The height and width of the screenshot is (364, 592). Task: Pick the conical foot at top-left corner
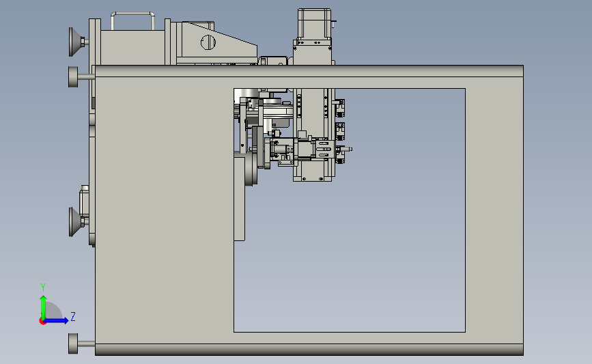click(x=76, y=42)
